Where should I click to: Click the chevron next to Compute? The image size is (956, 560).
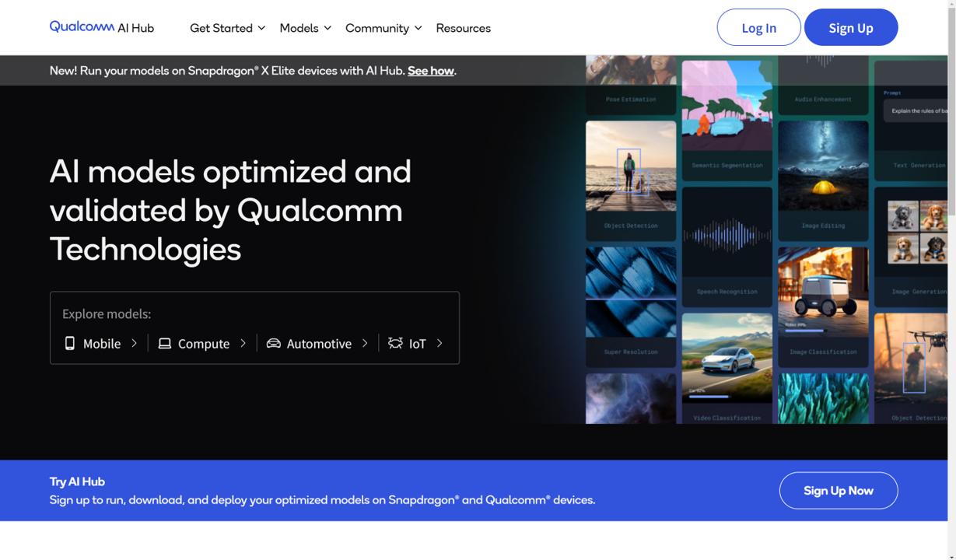click(x=243, y=343)
